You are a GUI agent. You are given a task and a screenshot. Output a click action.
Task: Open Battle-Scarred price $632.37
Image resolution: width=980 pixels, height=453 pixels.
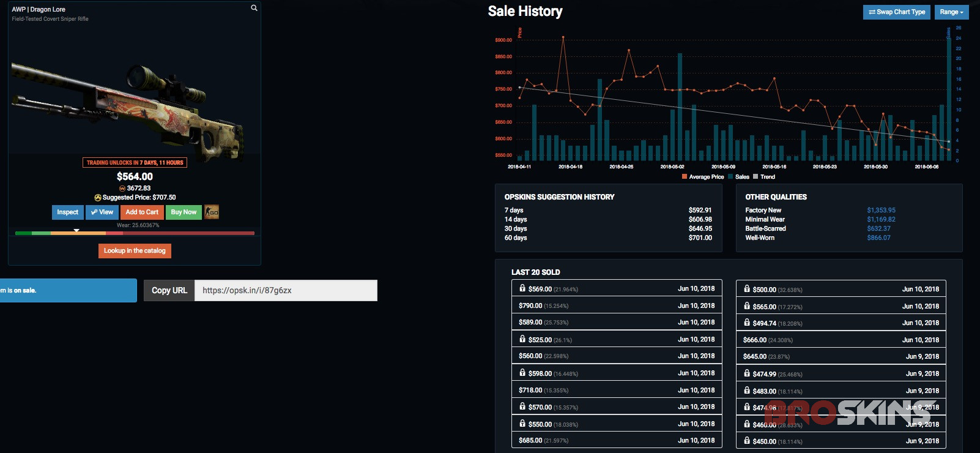tap(878, 228)
